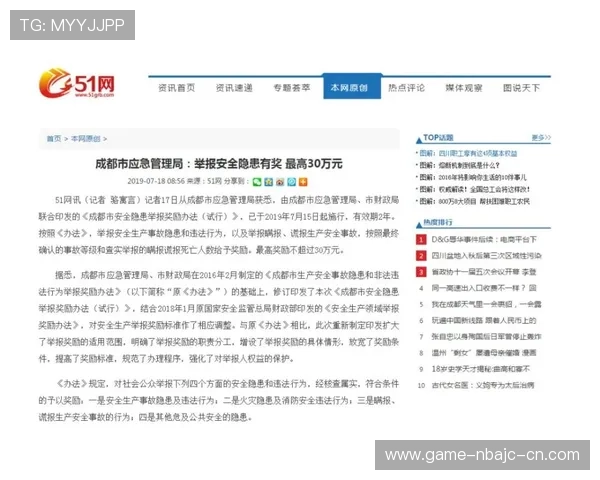Open 图解:权威解读!全国总工会将这样改!
This screenshot has width=600, height=480.
(474, 189)
